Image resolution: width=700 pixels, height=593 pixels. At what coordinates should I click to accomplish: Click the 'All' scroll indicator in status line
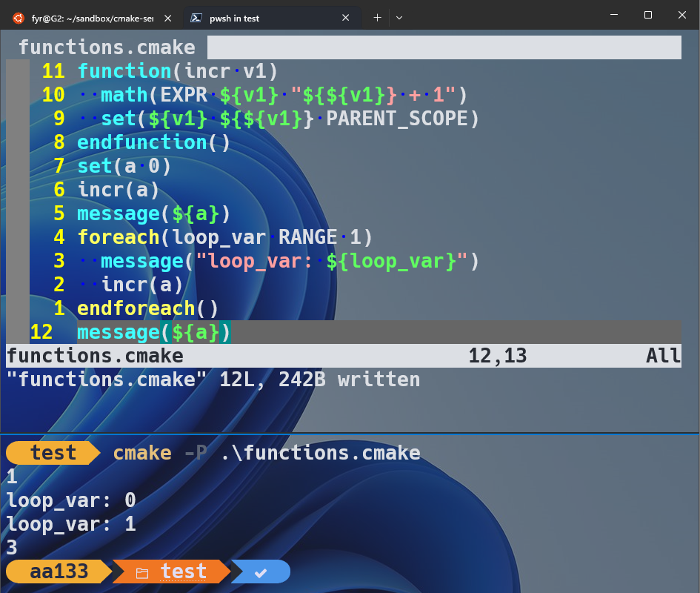point(664,356)
